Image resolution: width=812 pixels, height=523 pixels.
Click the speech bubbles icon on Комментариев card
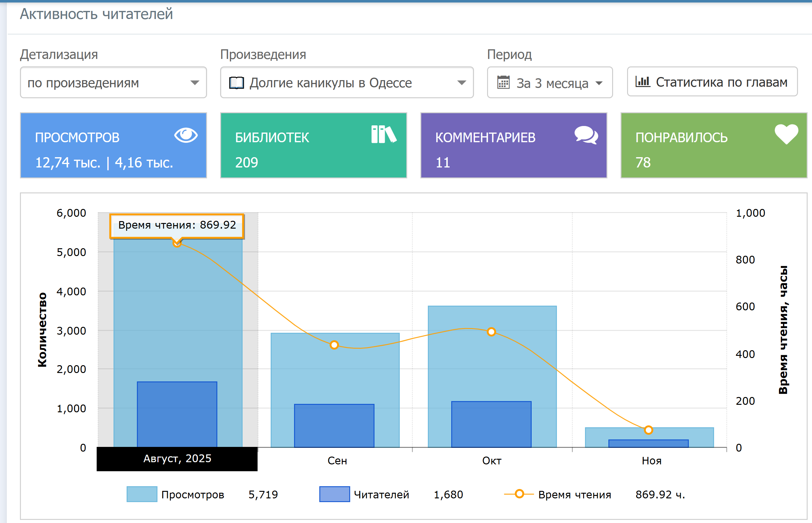click(586, 135)
